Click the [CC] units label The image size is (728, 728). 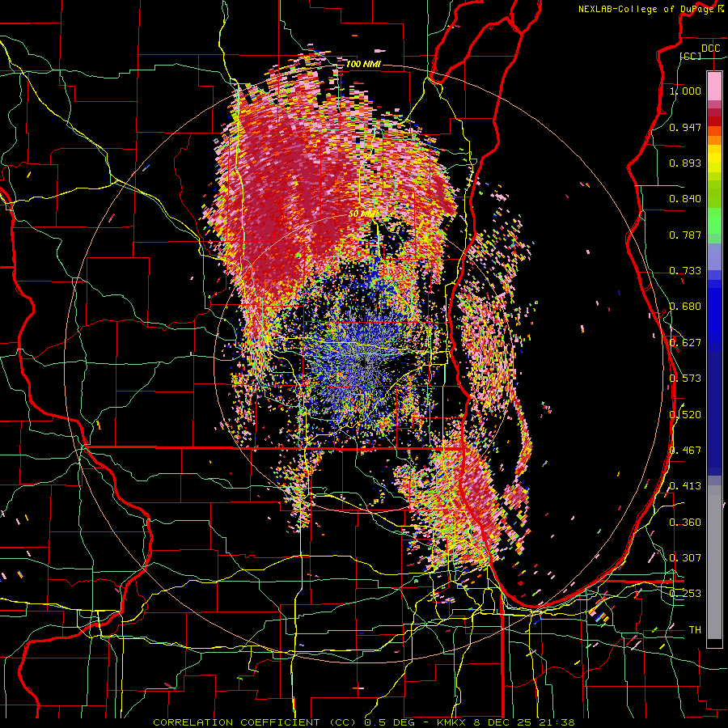click(x=691, y=56)
